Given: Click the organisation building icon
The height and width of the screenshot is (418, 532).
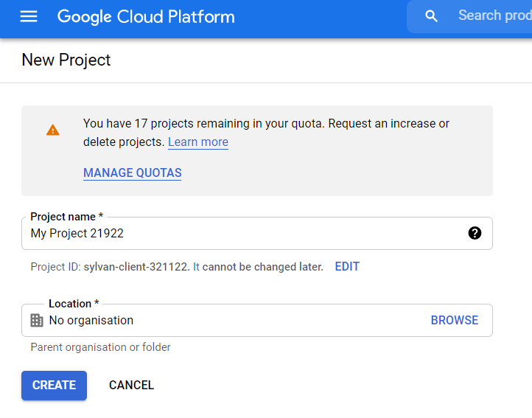Looking at the screenshot, I should click(37, 321).
